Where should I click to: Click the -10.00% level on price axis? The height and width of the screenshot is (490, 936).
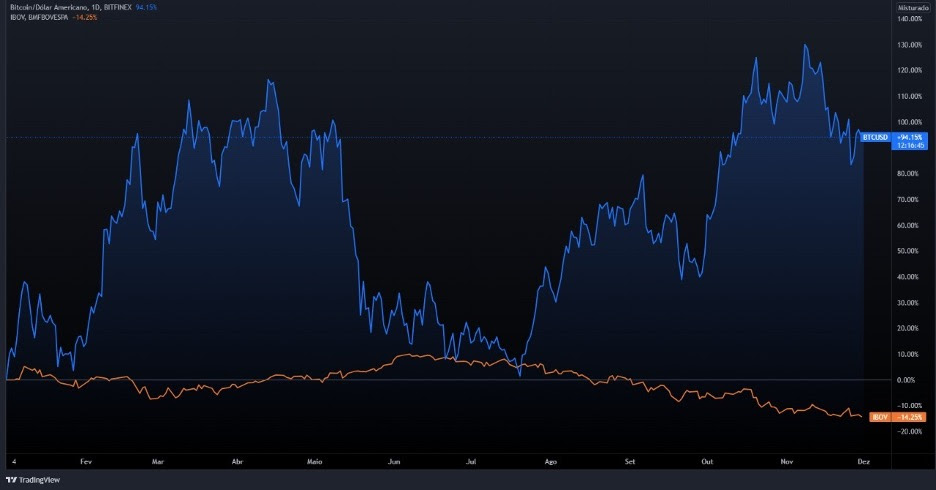[910, 406]
